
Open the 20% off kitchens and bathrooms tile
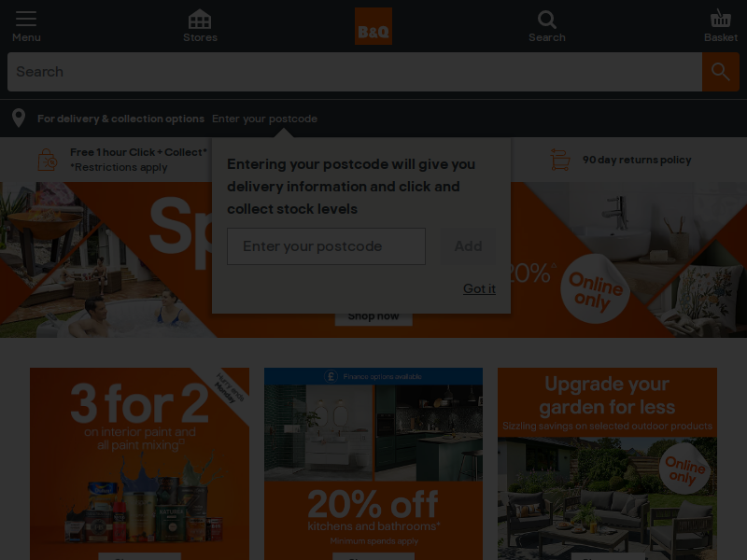373,464
